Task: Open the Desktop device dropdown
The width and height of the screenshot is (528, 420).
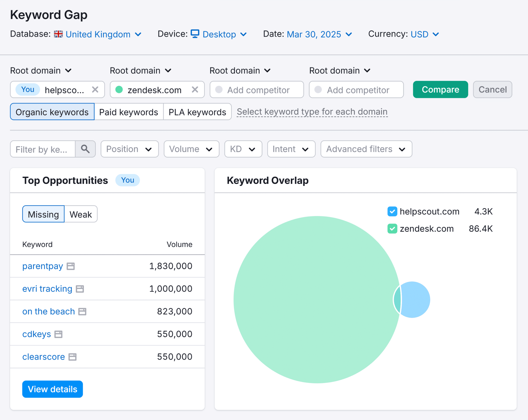Action: pyautogui.click(x=225, y=34)
